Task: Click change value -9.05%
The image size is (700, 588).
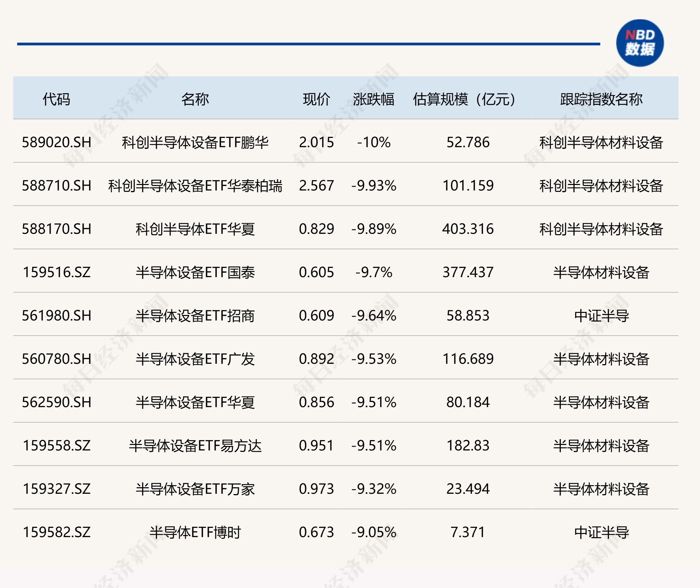Action: tap(374, 532)
